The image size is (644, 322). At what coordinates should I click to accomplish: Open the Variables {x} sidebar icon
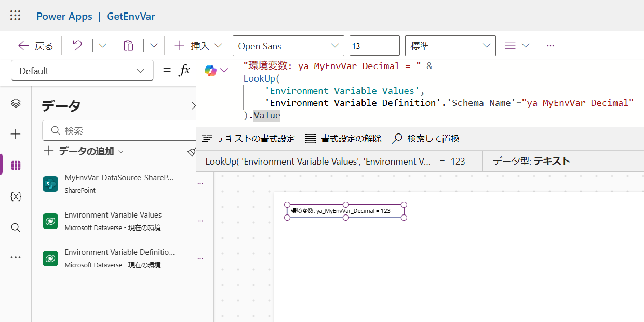coord(16,196)
